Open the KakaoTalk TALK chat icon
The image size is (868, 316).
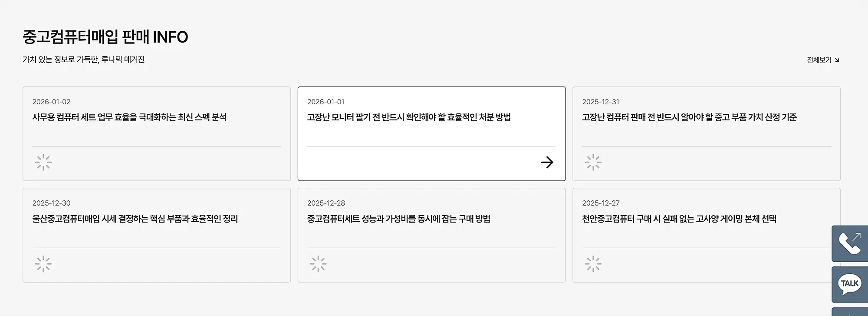849,284
